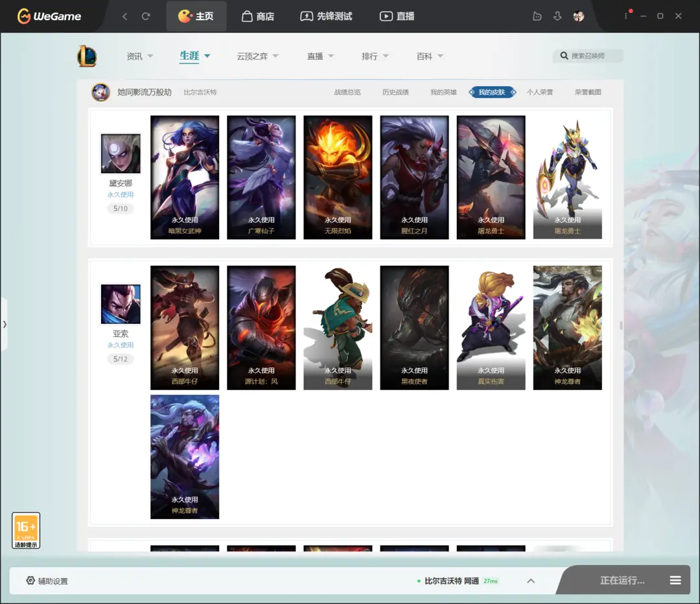Open the 西部牛仔 teal character-model skin card
Screen dimensions: 700x604
tap(338, 328)
